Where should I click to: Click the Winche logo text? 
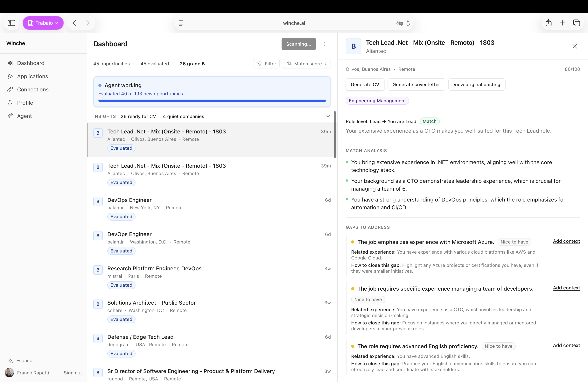click(x=16, y=43)
